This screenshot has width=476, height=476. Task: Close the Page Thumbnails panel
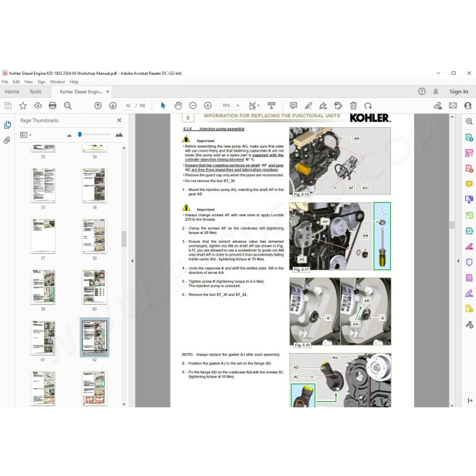point(119,120)
